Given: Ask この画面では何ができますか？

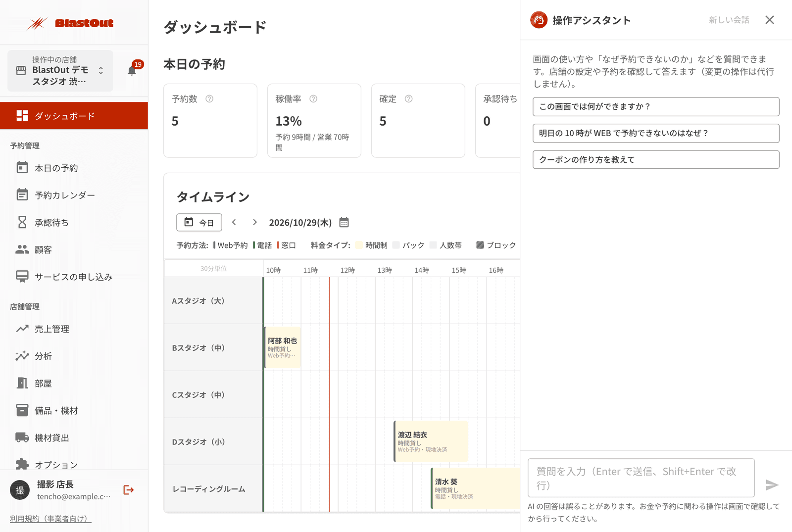Looking at the screenshot, I should point(656,106).
